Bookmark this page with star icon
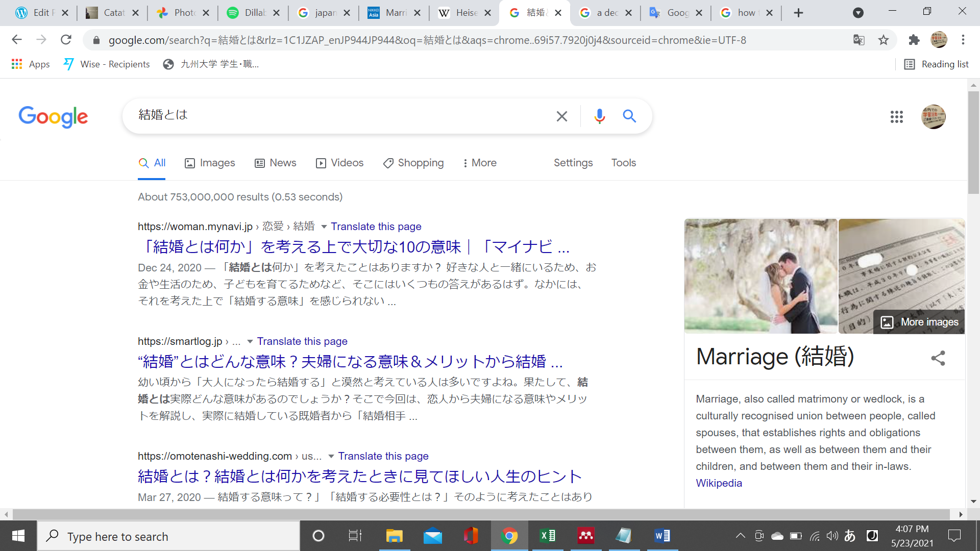The height and width of the screenshot is (551, 980). coord(884,40)
